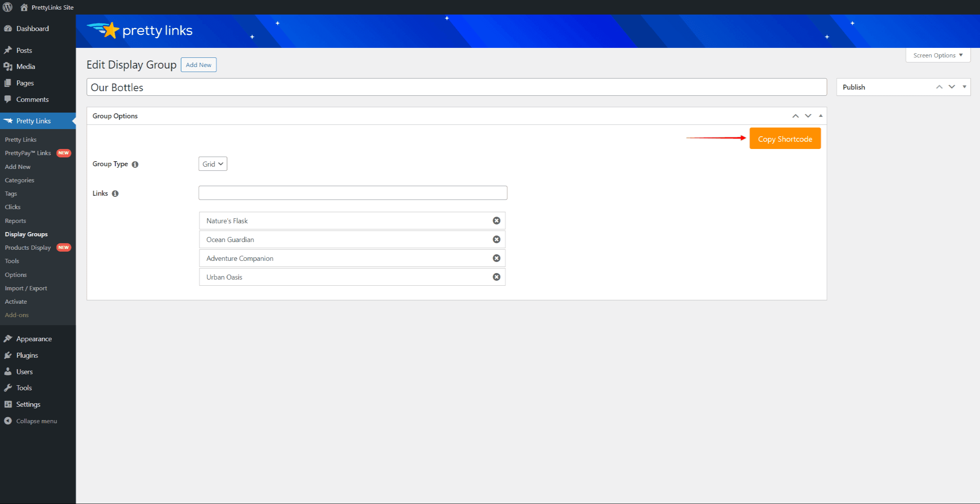Screen dimensions: 980x504
Task: Click the PrettyLinks Site home icon
Action: point(24,7)
